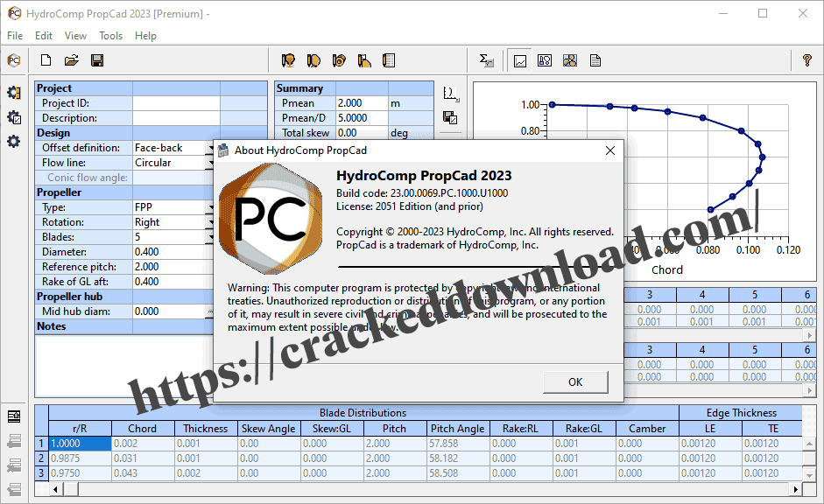The width and height of the screenshot is (824, 504).
Task: Open the propeller Type FPP dropdown
Action: point(211,207)
